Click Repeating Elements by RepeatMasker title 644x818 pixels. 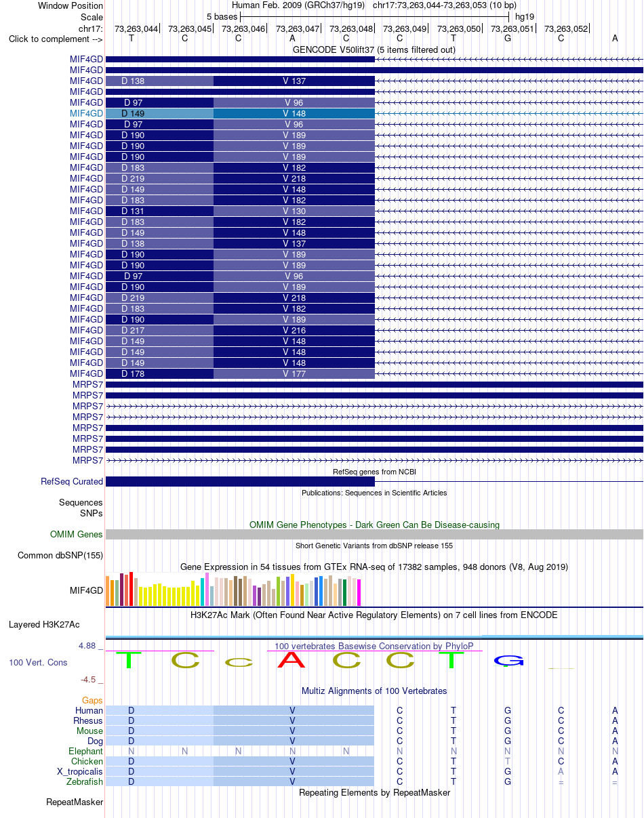tap(374, 792)
